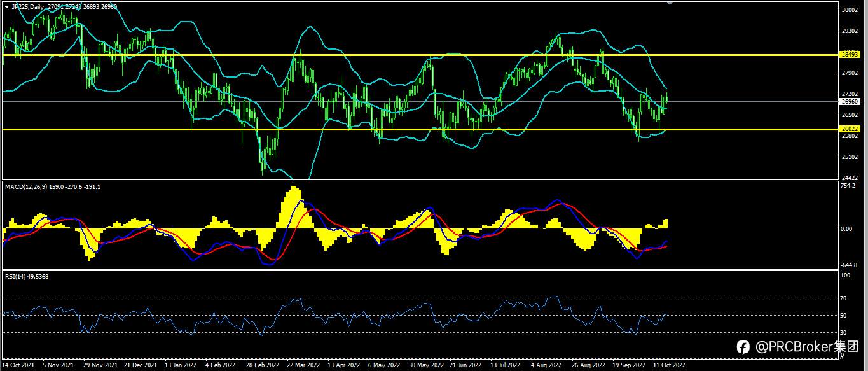Click the 21 Dec 2021 date label
868x371 pixels.
pos(141,366)
